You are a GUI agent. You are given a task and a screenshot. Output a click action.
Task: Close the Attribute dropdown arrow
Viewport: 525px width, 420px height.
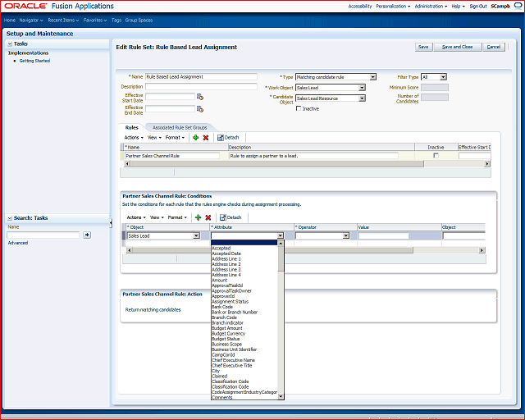[281, 235]
